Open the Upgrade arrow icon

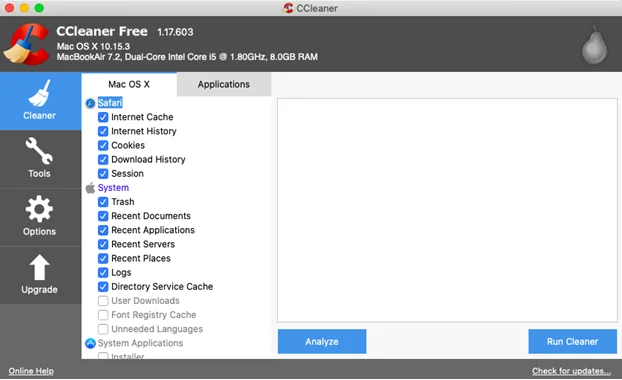(x=39, y=267)
